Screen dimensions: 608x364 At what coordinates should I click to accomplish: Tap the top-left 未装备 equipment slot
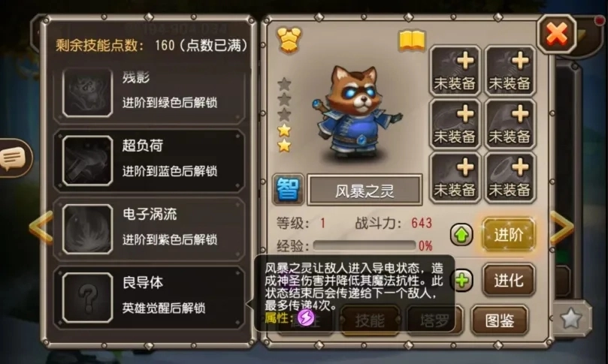[x=455, y=71]
